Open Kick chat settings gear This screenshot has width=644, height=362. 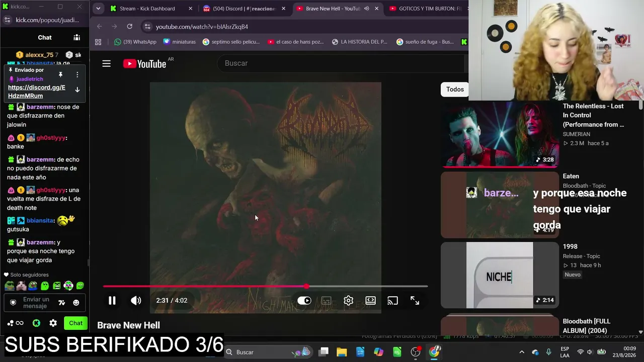click(x=53, y=323)
